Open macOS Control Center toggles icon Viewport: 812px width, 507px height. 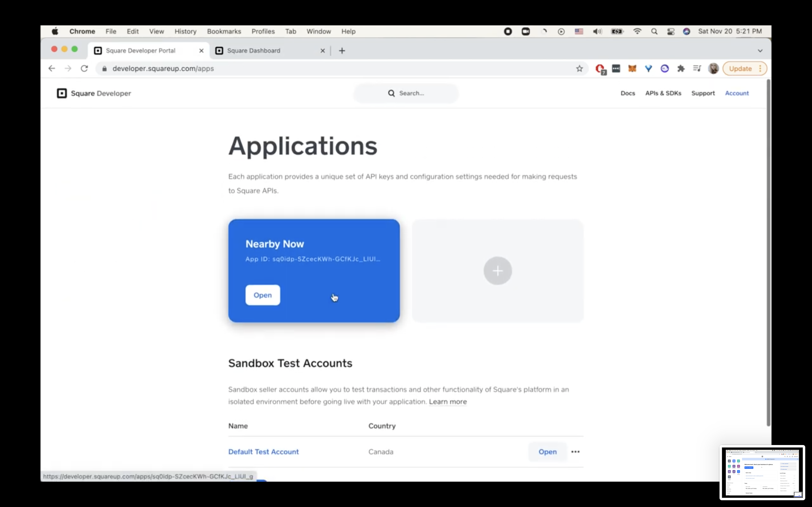(670, 32)
